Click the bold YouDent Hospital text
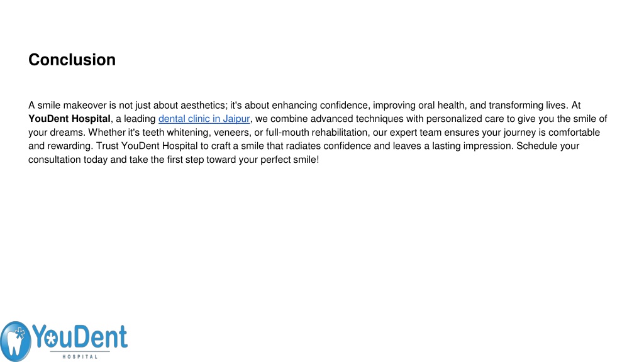The height and width of the screenshot is (362, 644). 69,119
